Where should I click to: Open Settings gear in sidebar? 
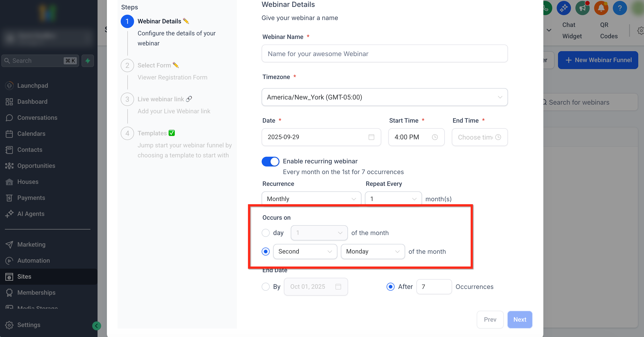click(x=9, y=325)
